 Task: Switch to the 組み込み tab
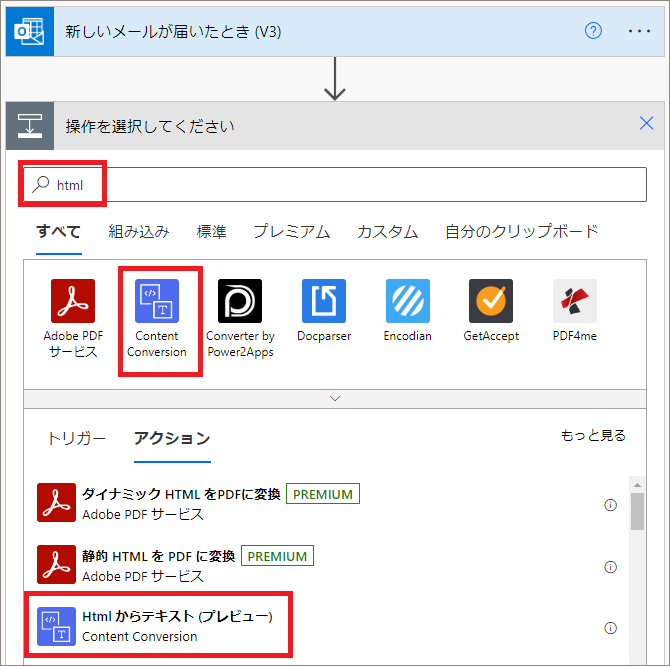[x=139, y=232]
